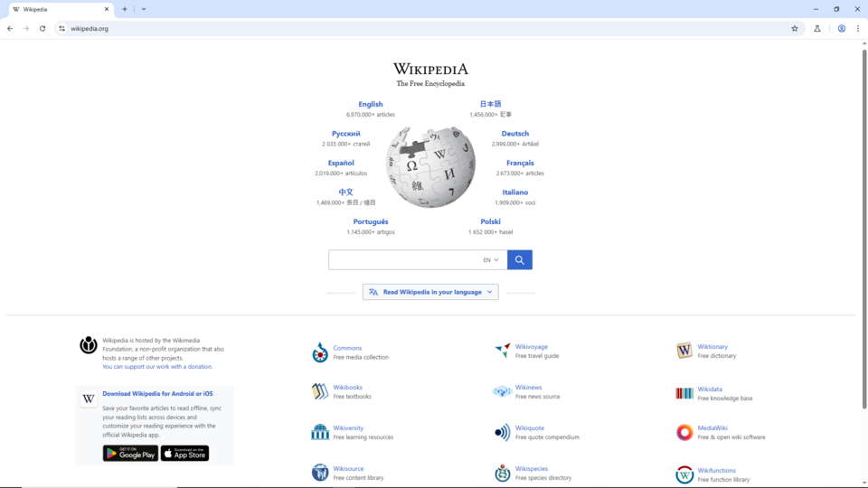Click the blue search magnifier button
The image size is (868, 488).
(x=519, y=259)
